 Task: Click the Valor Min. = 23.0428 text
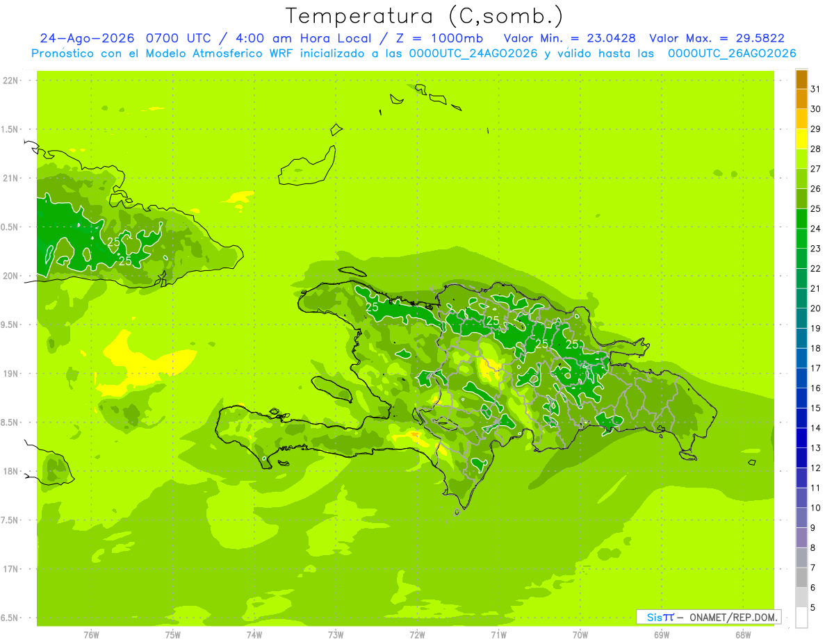pyautogui.click(x=569, y=38)
